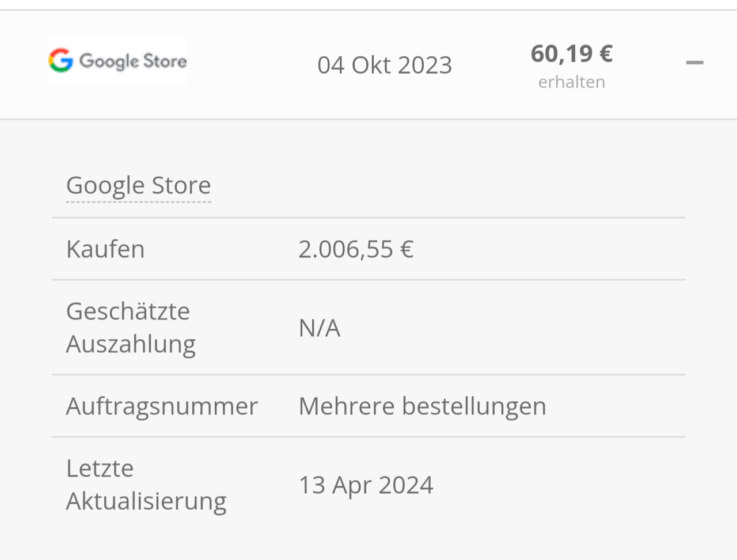Click the 'erhalten' status text

(x=571, y=82)
